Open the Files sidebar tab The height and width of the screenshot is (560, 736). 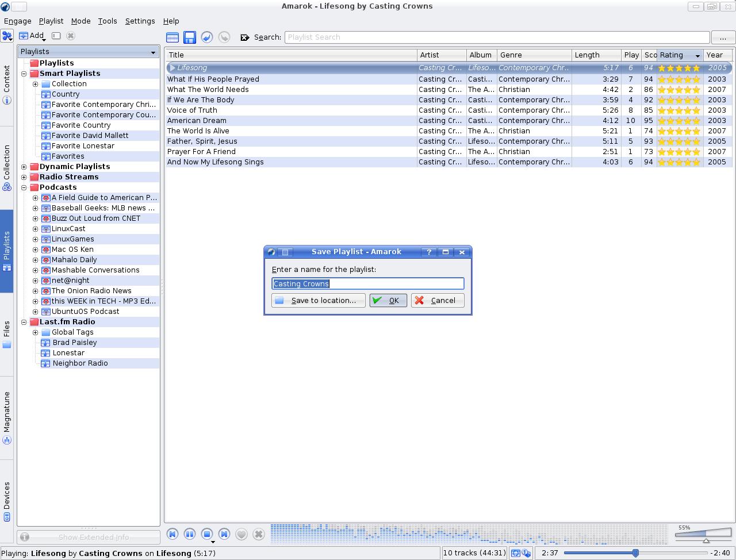7,334
